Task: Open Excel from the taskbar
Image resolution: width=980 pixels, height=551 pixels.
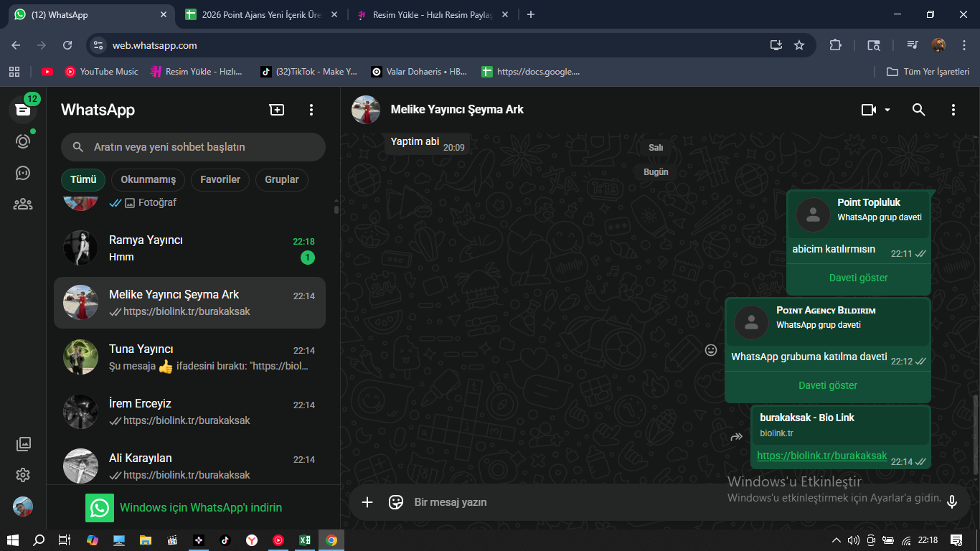Action: [305, 540]
